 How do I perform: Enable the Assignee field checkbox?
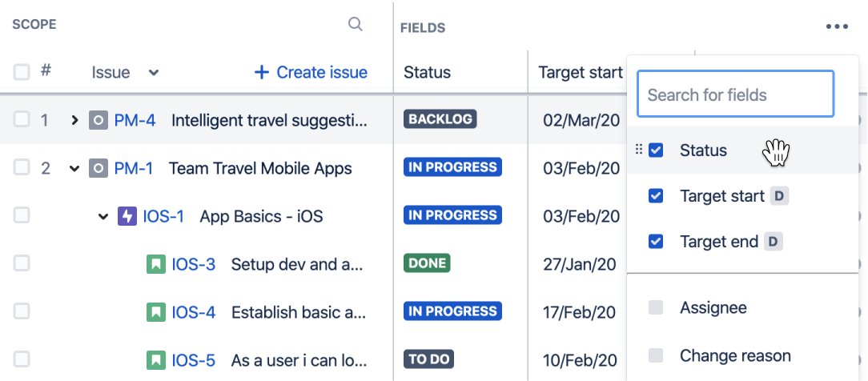[656, 307]
